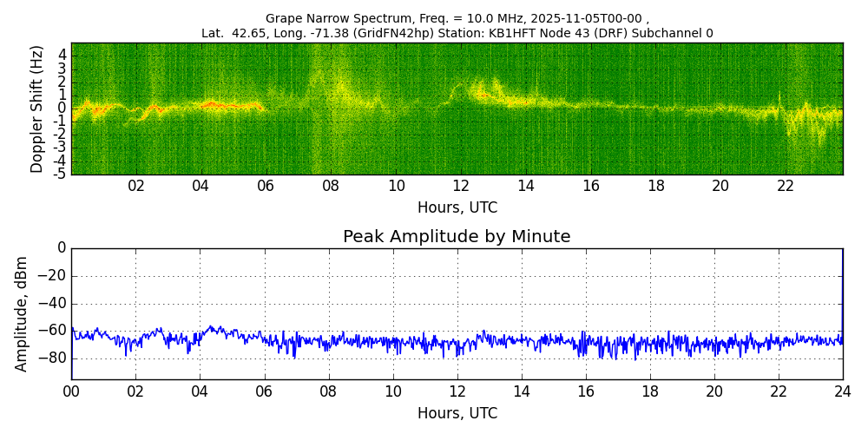Screen dimensions: 868x434
Task: Select the 08 hour tick under the spectrogram
Action: point(331,186)
